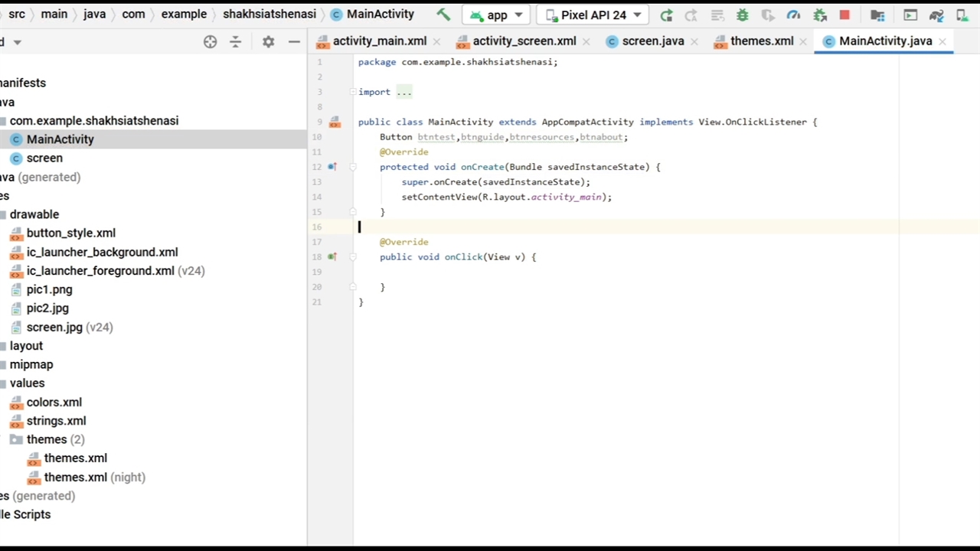
Task: Close the screen.java tab
Action: tap(694, 42)
